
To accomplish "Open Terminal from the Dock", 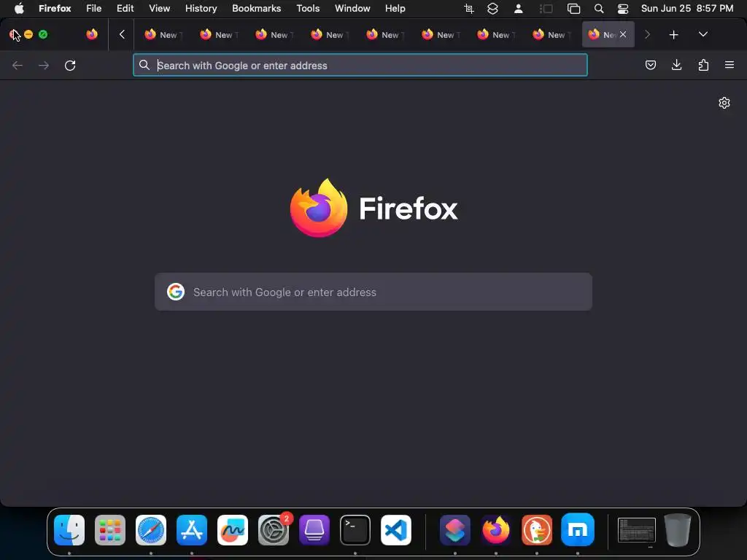I will 355,530.
